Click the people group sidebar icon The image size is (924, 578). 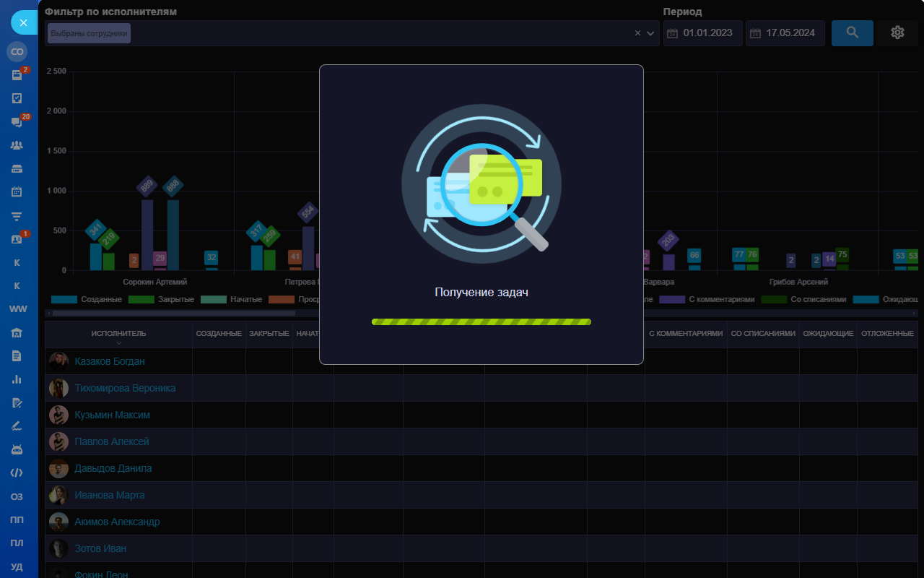17,145
